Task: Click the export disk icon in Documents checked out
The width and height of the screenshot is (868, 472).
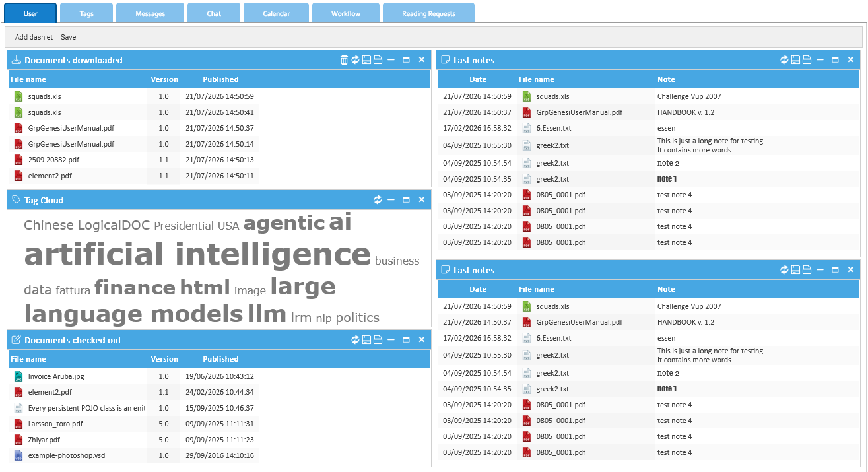Action: click(x=366, y=340)
